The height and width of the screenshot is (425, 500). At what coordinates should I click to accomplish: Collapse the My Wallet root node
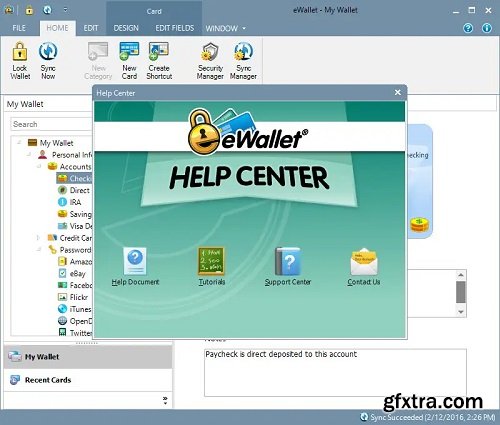19,142
